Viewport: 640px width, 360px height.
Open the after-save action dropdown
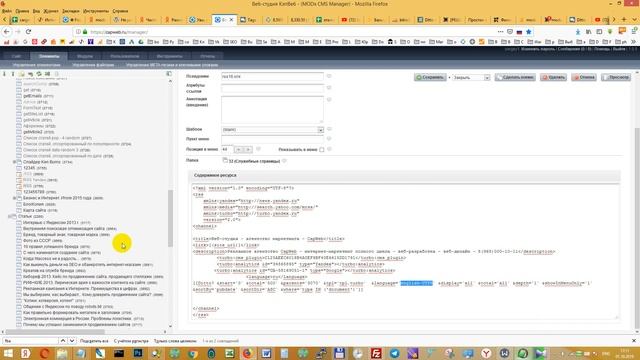(x=471, y=78)
